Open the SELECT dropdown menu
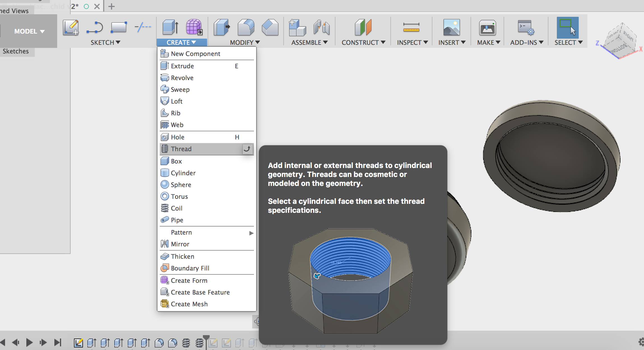This screenshot has width=644, height=350. (x=569, y=43)
